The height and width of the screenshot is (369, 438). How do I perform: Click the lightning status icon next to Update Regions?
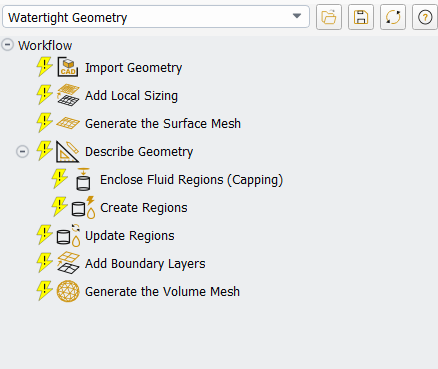pyautogui.click(x=44, y=235)
